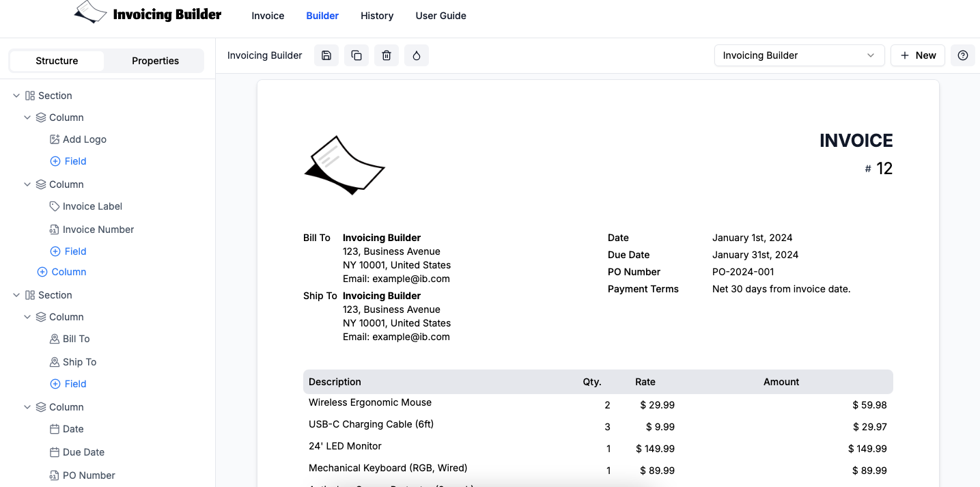Click the Description column header
The image size is (980, 487).
tap(335, 382)
